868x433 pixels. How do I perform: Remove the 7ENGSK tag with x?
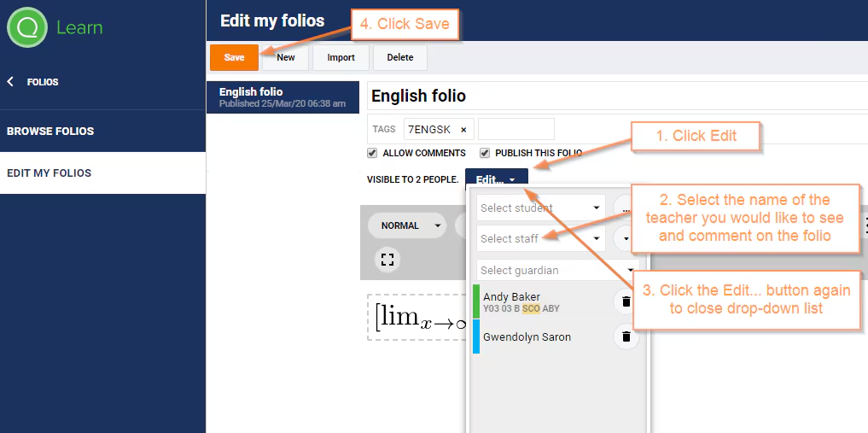[464, 130]
